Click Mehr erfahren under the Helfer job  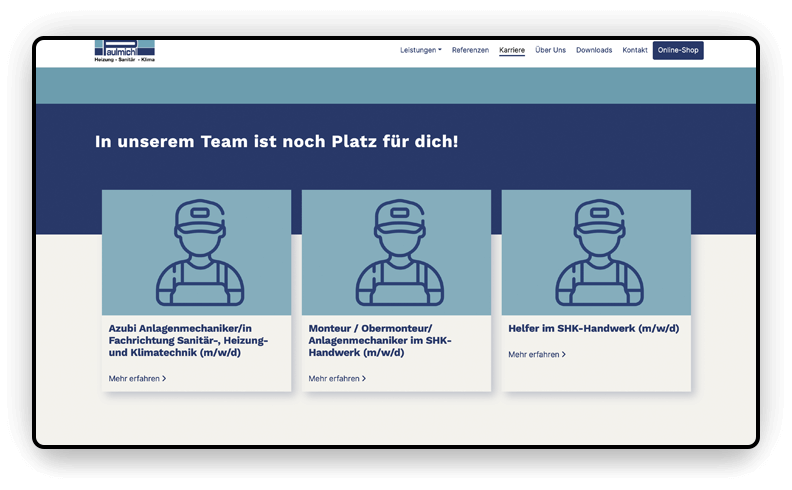pyautogui.click(x=533, y=354)
